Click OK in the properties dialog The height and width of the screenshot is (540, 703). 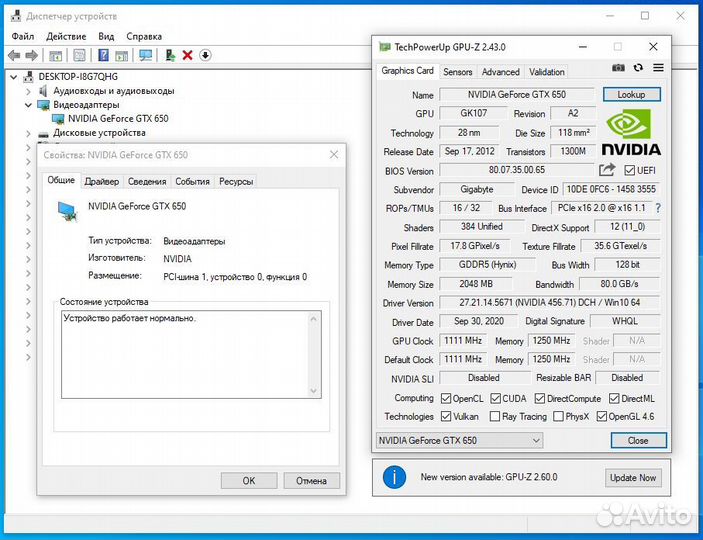[x=249, y=481]
